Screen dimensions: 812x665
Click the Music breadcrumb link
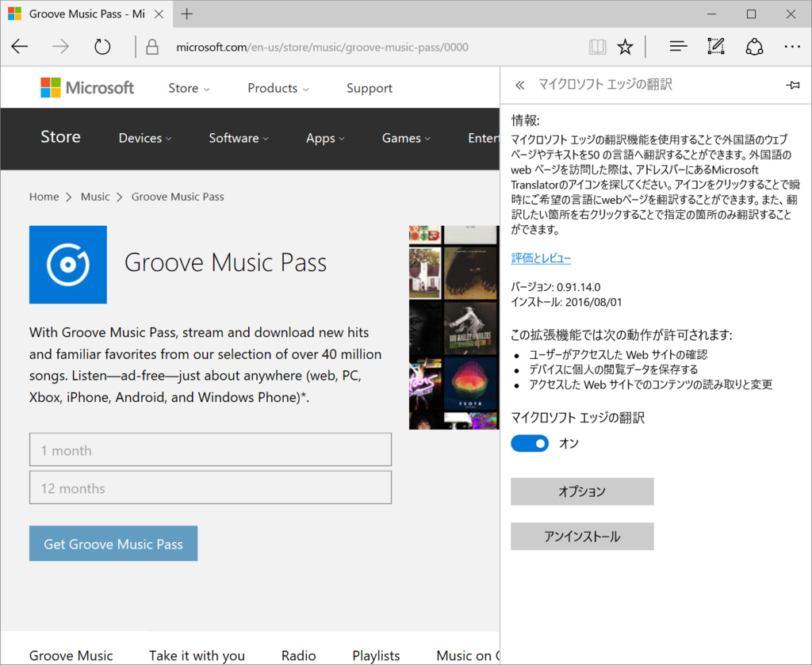[95, 197]
